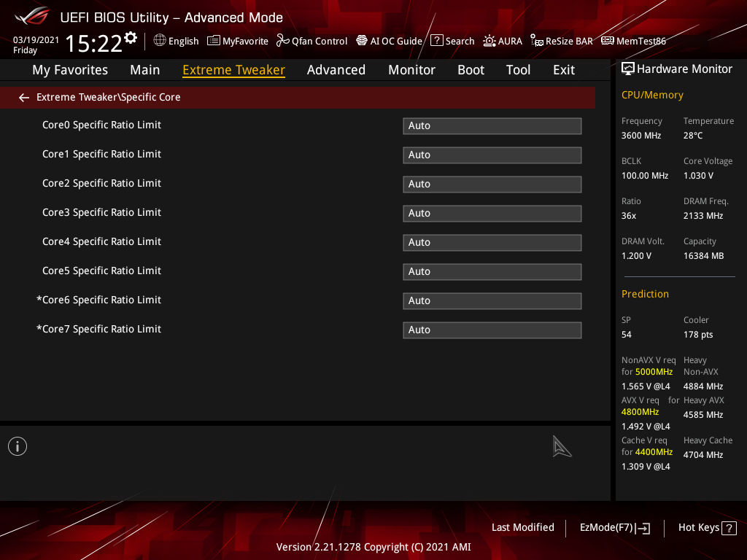This screenshot has height=560, width=747.
Task: Switch to Main tab
Action: 145,70
